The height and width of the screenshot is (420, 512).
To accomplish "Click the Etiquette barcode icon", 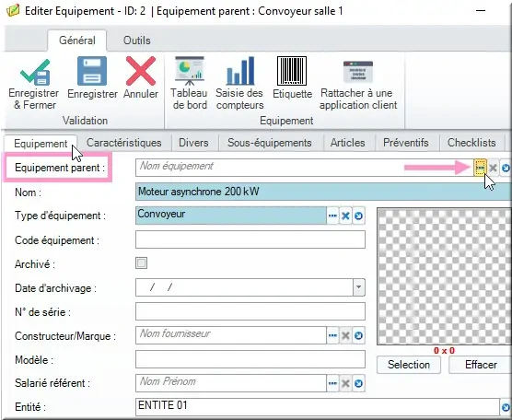I will (292, 71).
